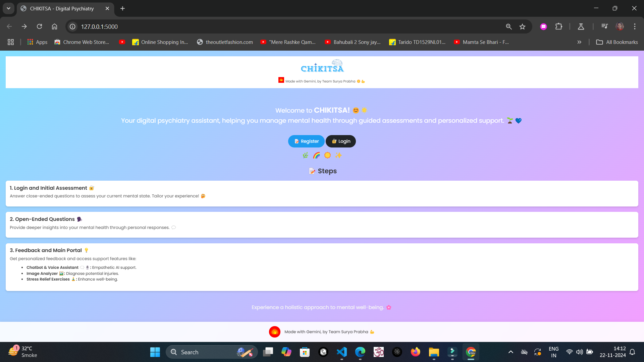Image resolution: width=644 pixels, height=362 pixels.
Task: Open Chrome Labs flask icon
Action: (x=581, y=26)
